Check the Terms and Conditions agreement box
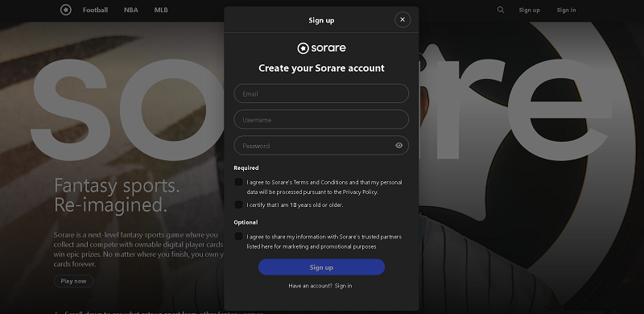The image size is (644, 314). point(238,182)
